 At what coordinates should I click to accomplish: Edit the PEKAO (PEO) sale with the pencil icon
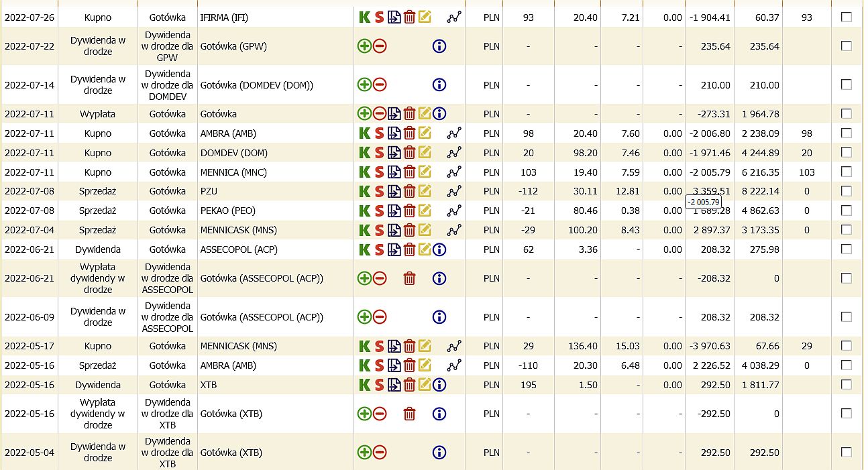[x=424, y=211]
